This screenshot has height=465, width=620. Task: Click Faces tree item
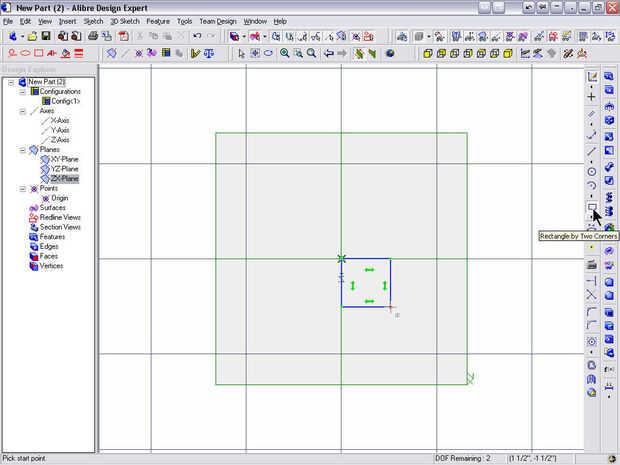[x=49, y=256]
